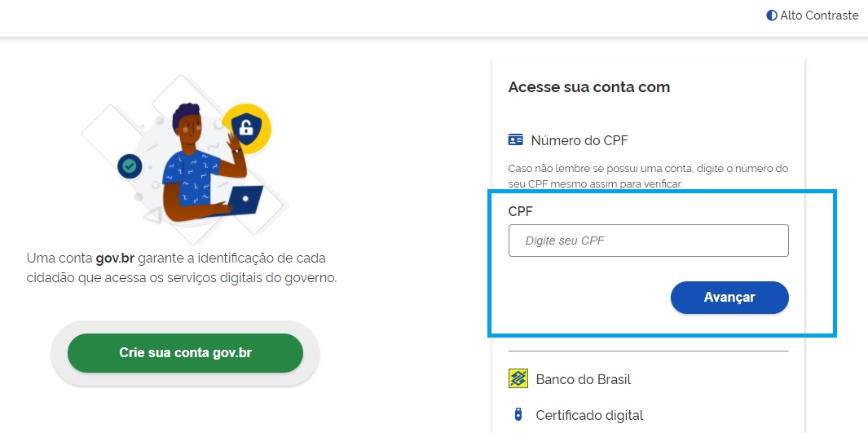Click the Certificado digital USB token icon
868x433 pixels.
(x=518, y=414)
